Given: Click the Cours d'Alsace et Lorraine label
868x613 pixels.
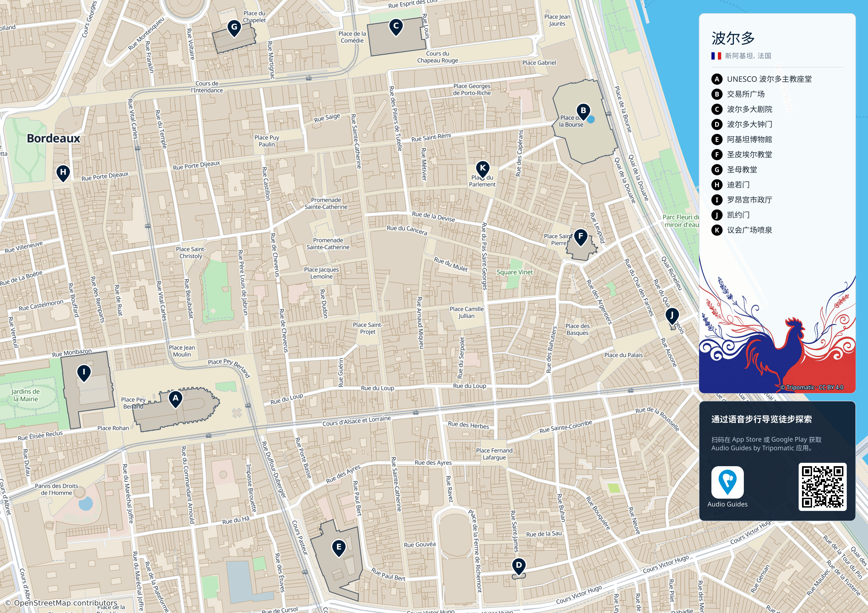Looking at the screenshot, I should 357,421.
